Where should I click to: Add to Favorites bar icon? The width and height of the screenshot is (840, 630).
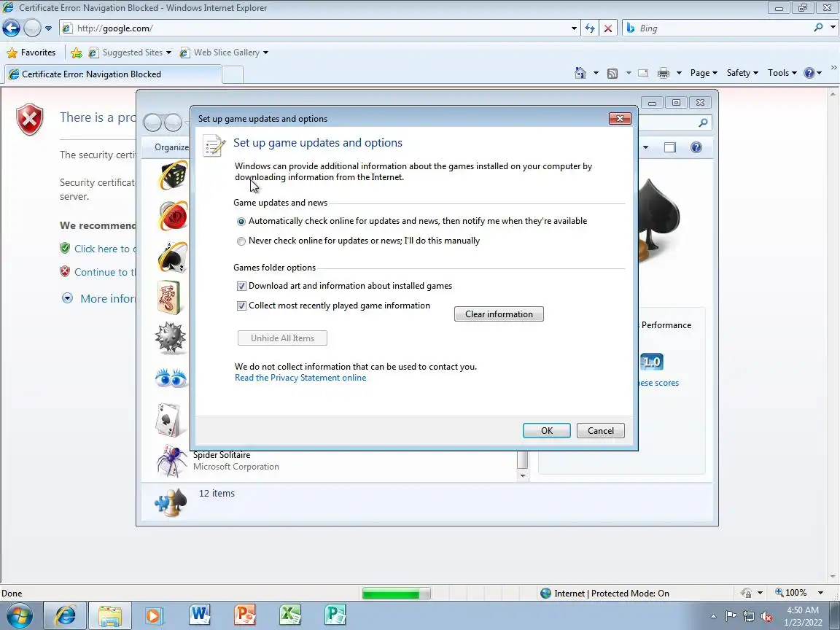pyautogui.click(x=77, y=52)
